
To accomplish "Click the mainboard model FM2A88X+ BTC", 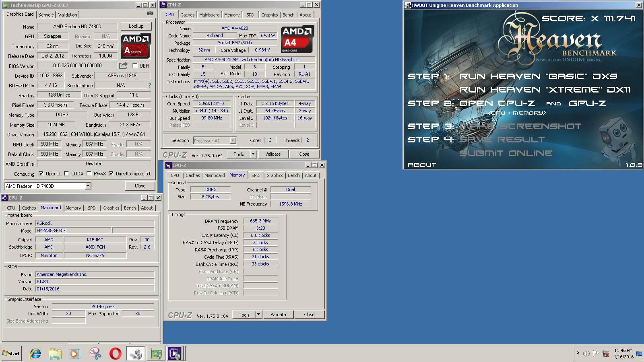I will [73, 230].
